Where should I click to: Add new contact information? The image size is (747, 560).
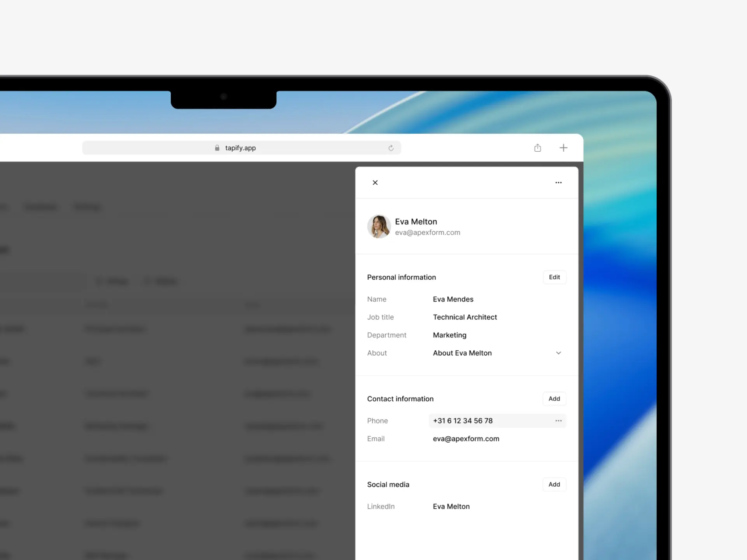(x=554, y=399)
